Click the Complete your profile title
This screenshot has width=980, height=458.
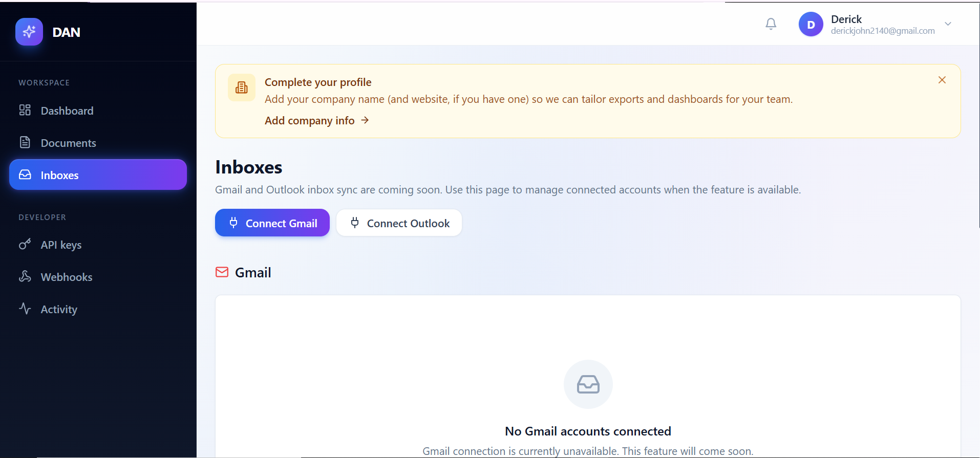[318, 82]
